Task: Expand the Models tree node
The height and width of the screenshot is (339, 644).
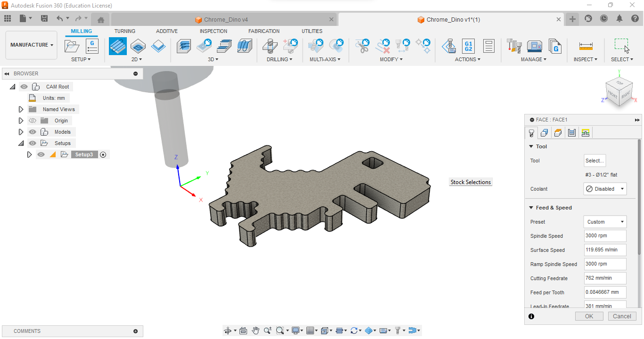Action: (21, 132)
